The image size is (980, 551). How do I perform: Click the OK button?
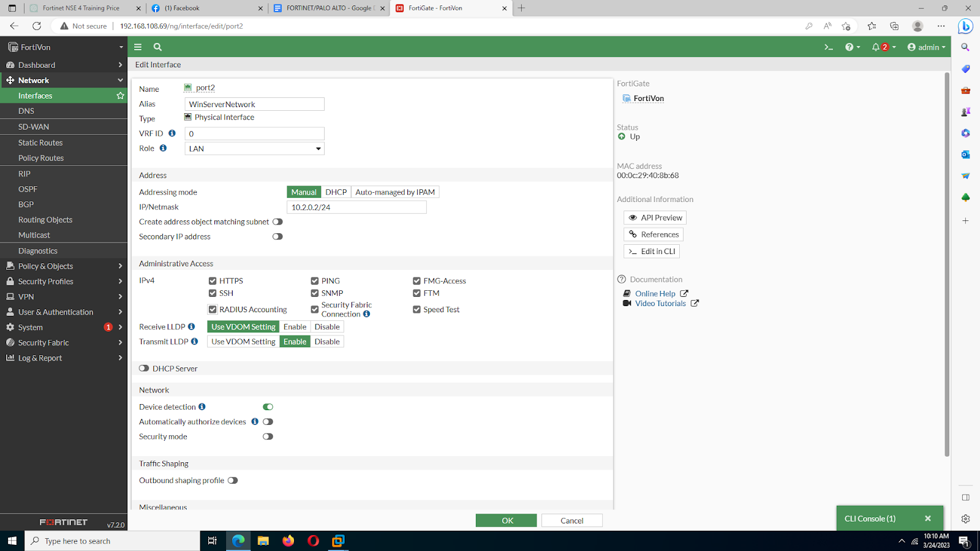pos(507,520)
